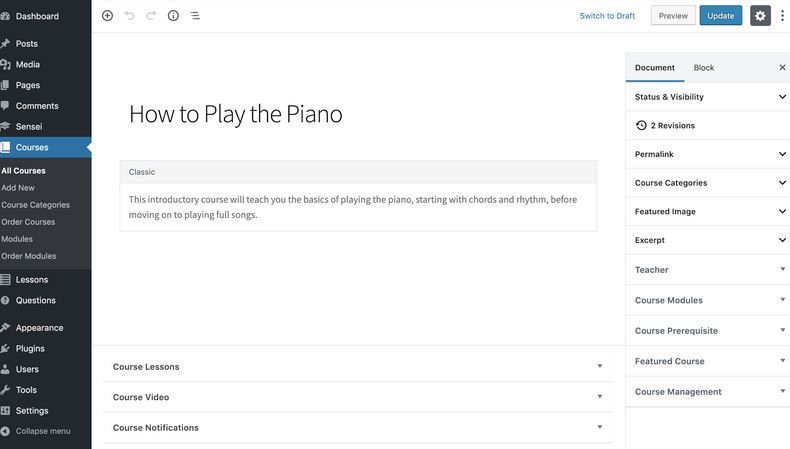
Task: Open the Content structure info icon
Action: click(x=173, y=16)
